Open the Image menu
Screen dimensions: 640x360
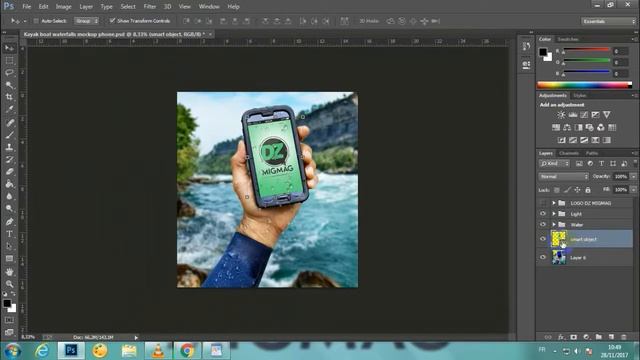(63, 7)
